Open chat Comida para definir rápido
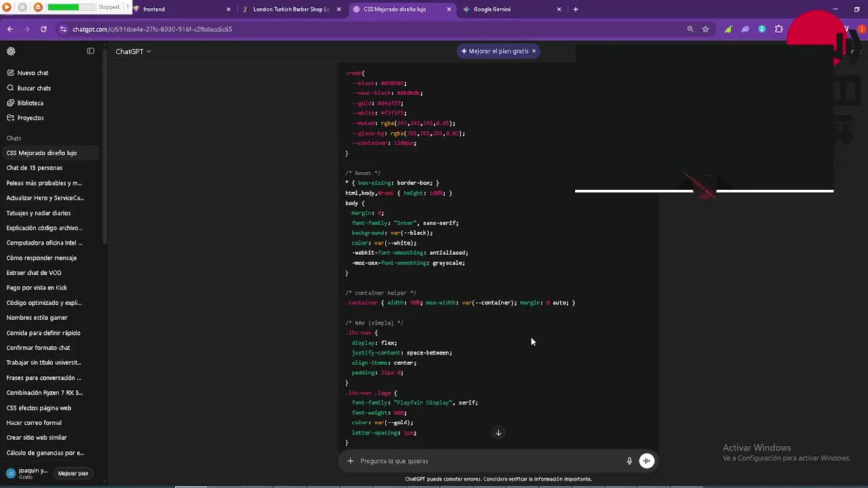 51,333
